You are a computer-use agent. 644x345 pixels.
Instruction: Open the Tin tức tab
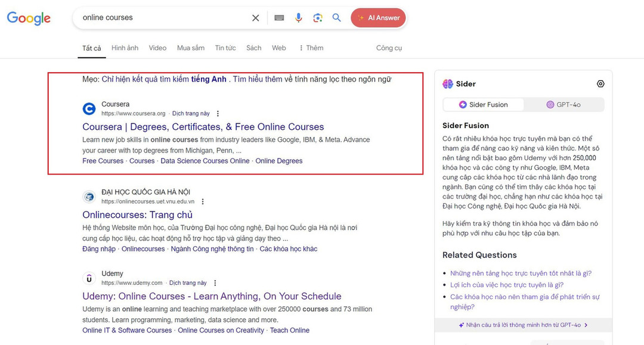[225, 48]
